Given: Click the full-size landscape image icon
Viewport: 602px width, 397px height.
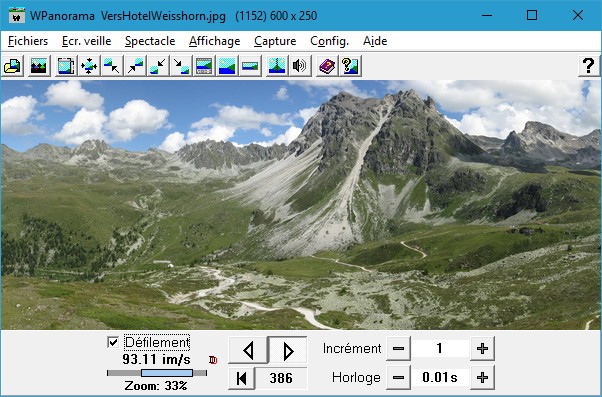Looking at the screenshot, I should coord(227,66).
